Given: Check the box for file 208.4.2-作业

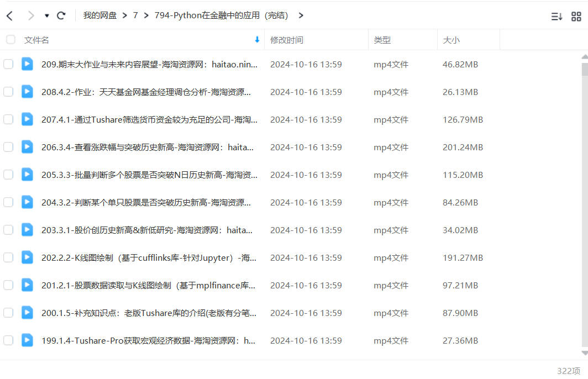Looking at the screenshot, I should point(8,92).
